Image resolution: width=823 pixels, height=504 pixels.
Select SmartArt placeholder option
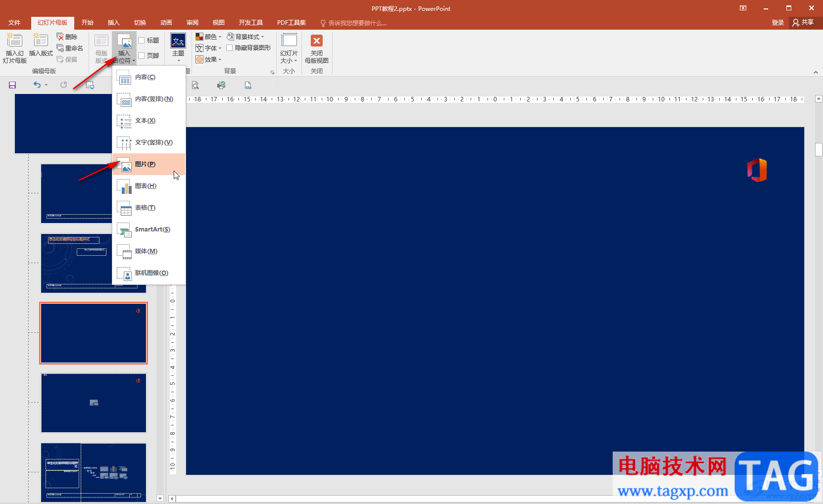[149, 229]
